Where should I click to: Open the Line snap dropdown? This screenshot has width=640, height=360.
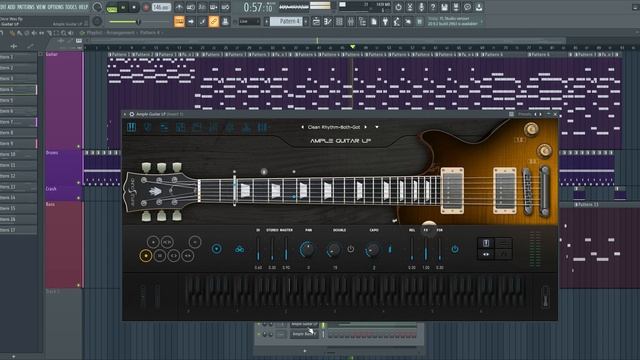point(249,22)
